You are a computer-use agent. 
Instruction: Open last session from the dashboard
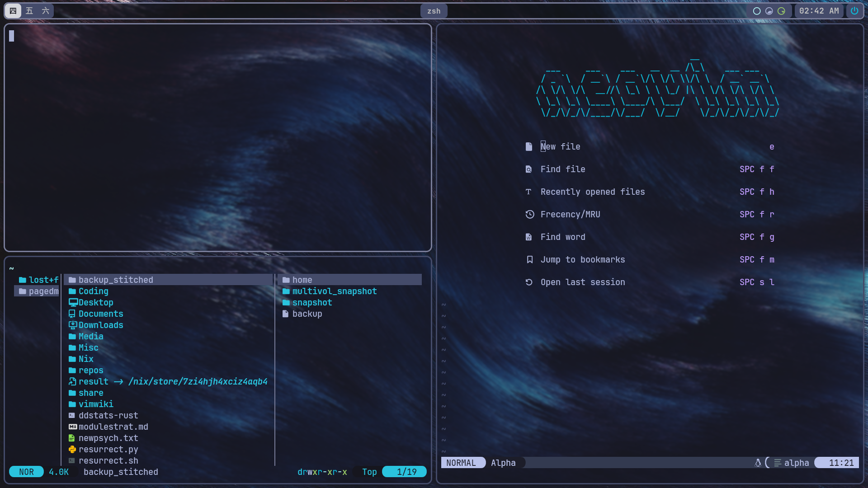pyautogui.click(x=582, y=282)
